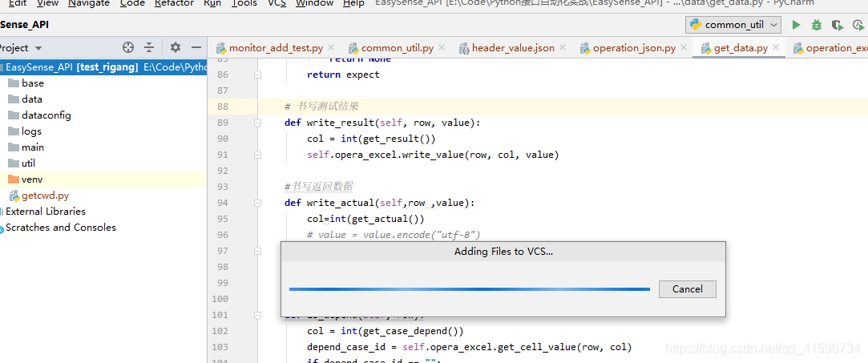The image size is (868, 363).
Task: Switch to the operation_json.py tab
Action: [634, 47]
